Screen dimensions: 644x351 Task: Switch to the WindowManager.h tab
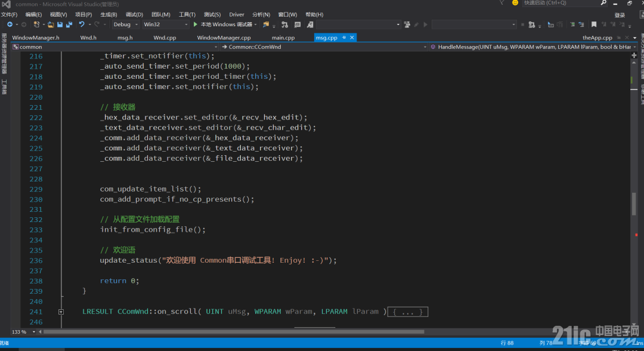pos(36,38)
